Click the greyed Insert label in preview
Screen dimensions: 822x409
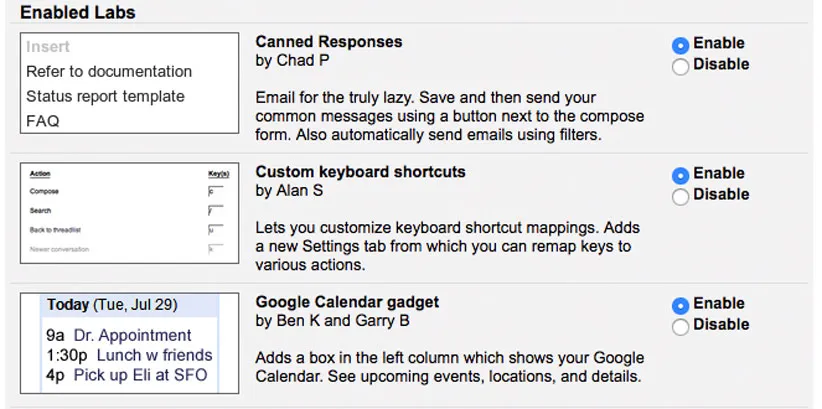click(x=48, y=47)
